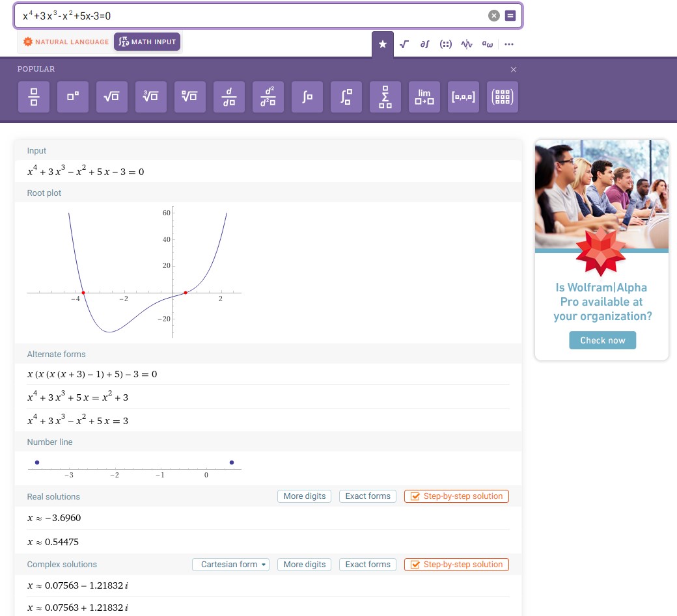Open the Greek letters tab
This screenshot has height=616, width=677.
click(488, 44)
